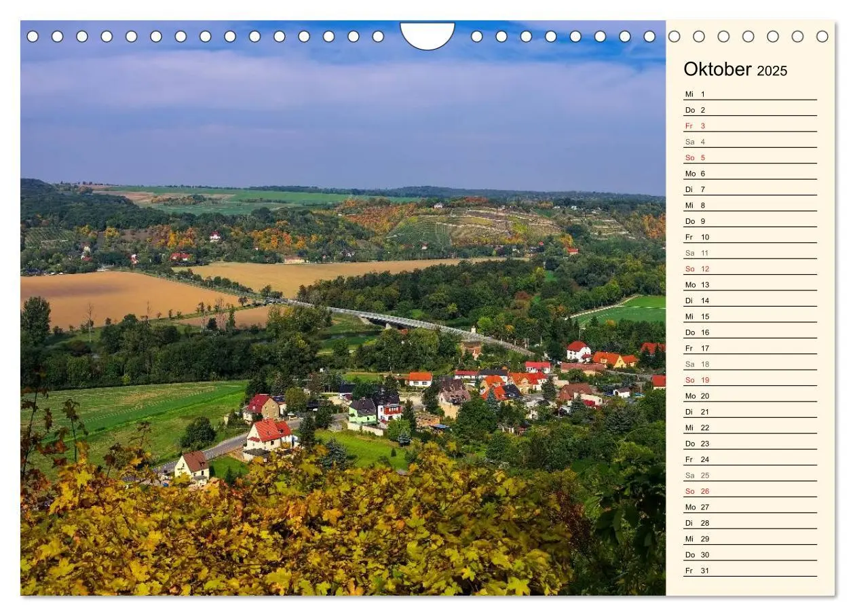Select the 'Mo 20' date row
Image resolution: width=855 pixels, height=616 pixels.
click(750, 396)
